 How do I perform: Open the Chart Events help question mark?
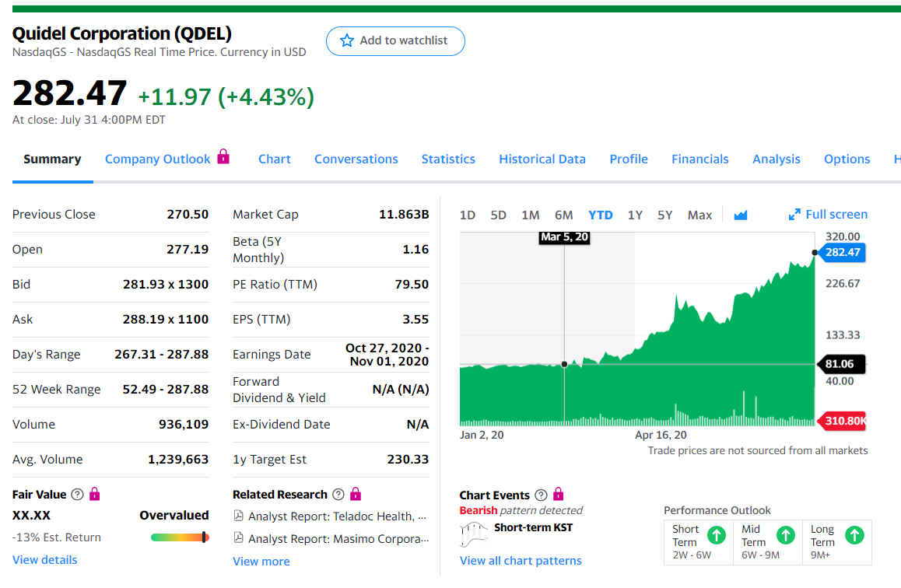click(x=541, y=495)
